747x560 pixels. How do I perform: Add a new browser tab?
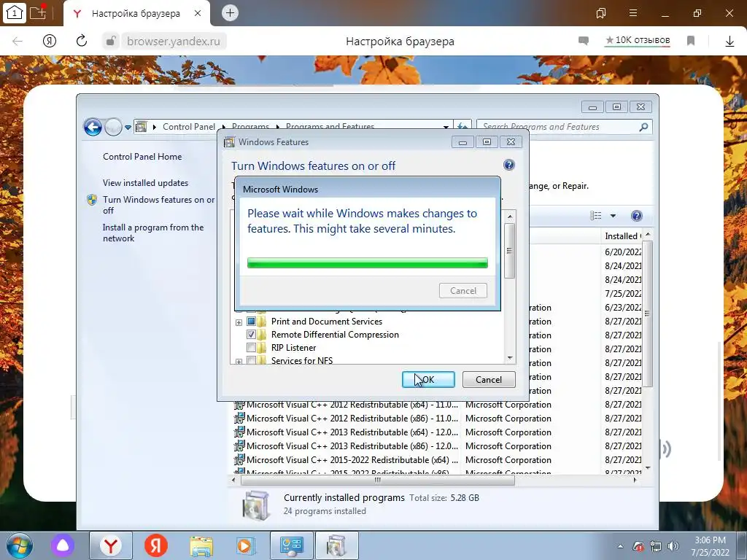pos(230,13)
